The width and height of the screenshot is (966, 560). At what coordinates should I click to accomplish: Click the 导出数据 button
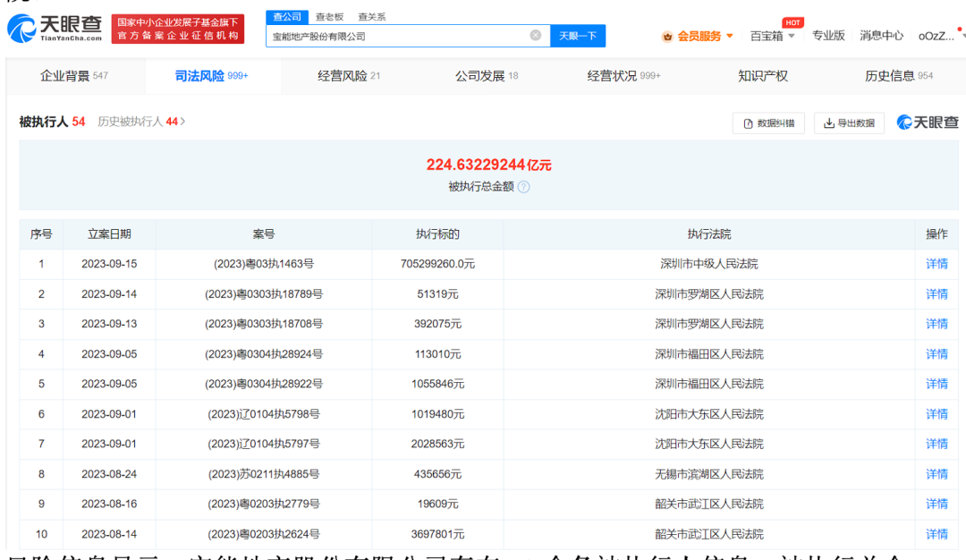(850, 123)
